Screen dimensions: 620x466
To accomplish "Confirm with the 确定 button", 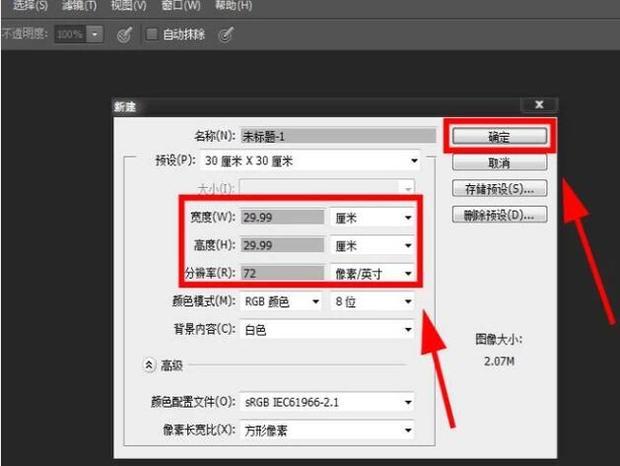I will (500, 137).
